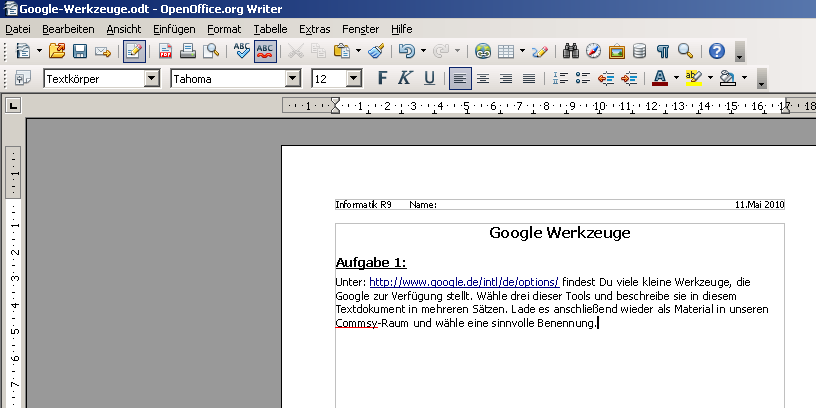Screen dimensions: 816x408
Task: Open the Data Sources database icon
Action: coord(640,51)
